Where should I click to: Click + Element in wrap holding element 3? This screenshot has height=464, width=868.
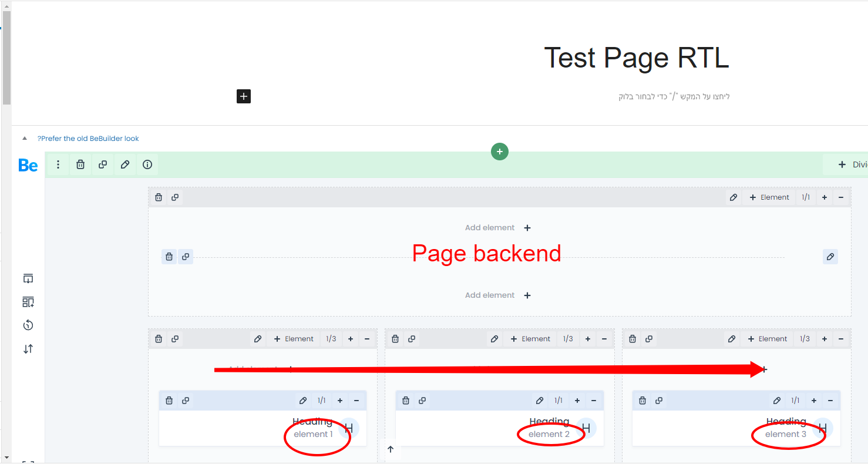click(x=768, y=339)
